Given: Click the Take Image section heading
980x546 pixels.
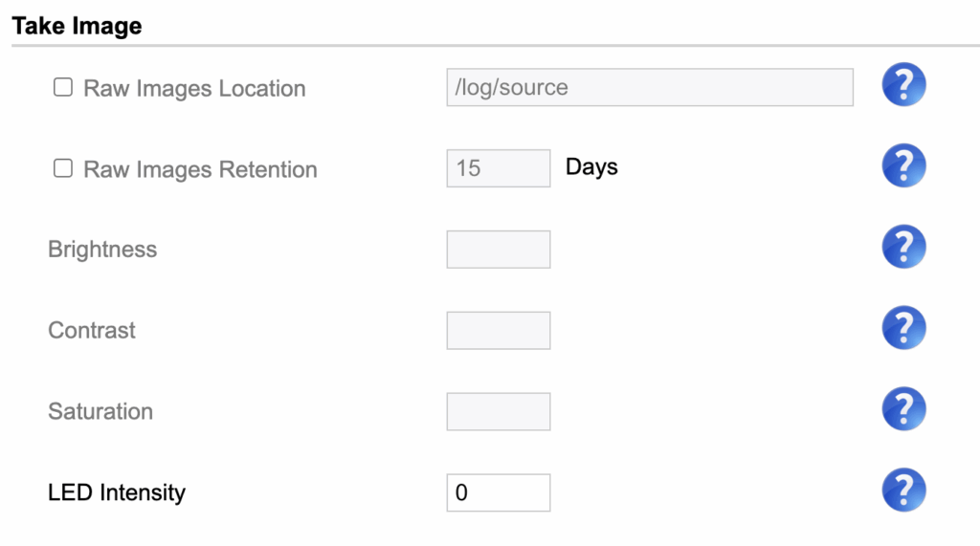Looking at the screenshot, I should [x=77, y=26].
